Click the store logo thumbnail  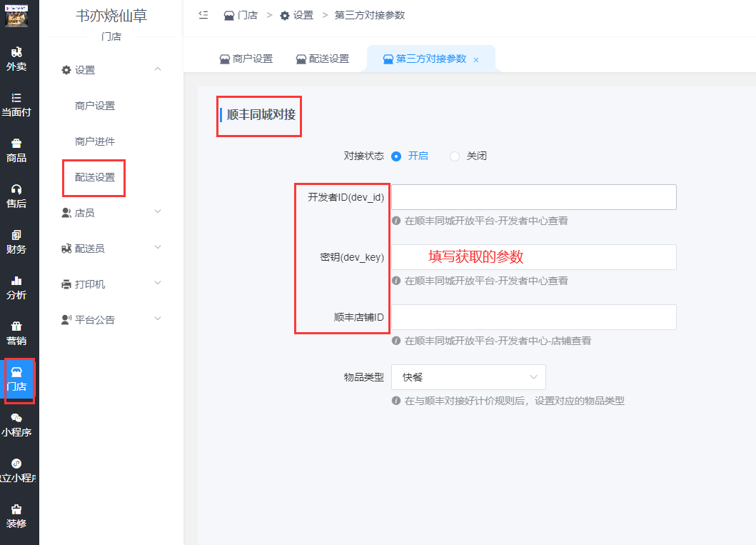16,16
